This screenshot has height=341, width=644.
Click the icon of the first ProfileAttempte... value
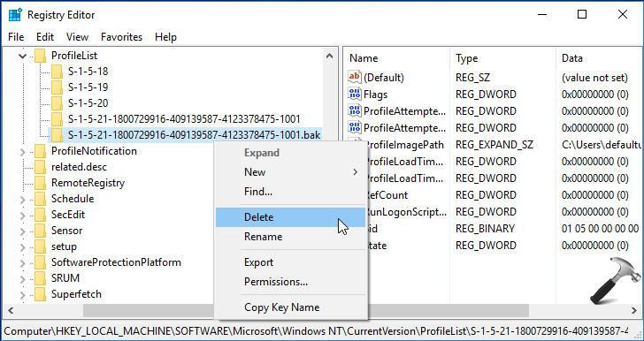pos(355,110)
